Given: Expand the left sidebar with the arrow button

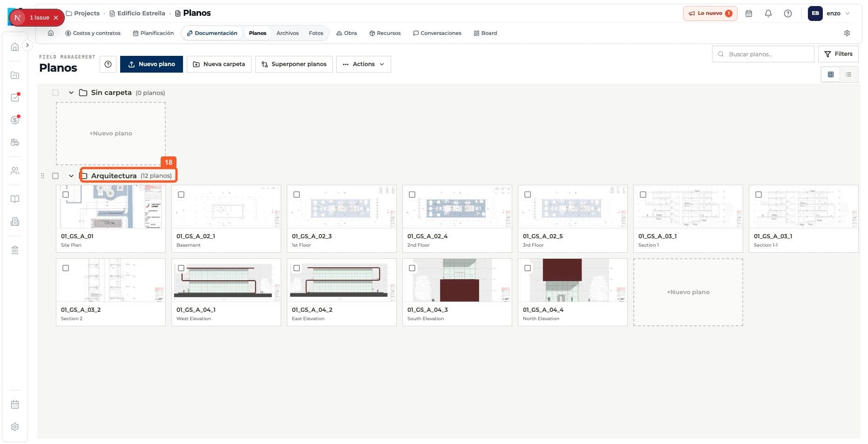Looking at the screenshot, I should pyautogui.click(x=27, y=45).
